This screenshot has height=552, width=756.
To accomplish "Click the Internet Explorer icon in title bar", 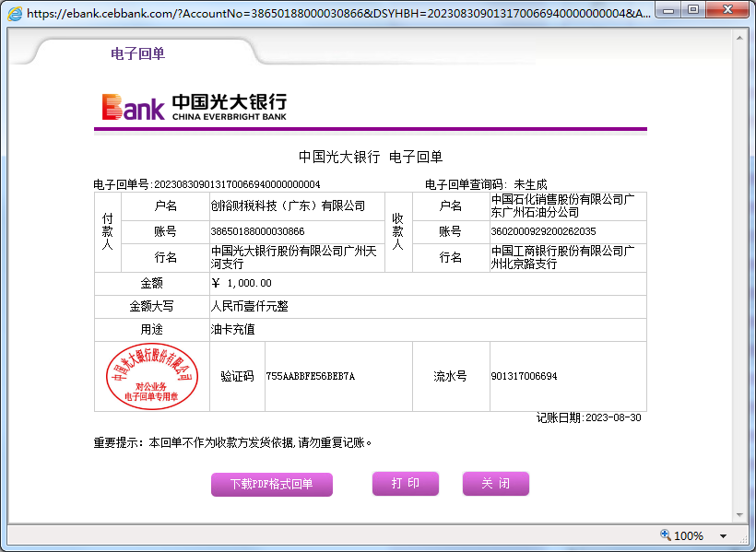I will point(14,14).
